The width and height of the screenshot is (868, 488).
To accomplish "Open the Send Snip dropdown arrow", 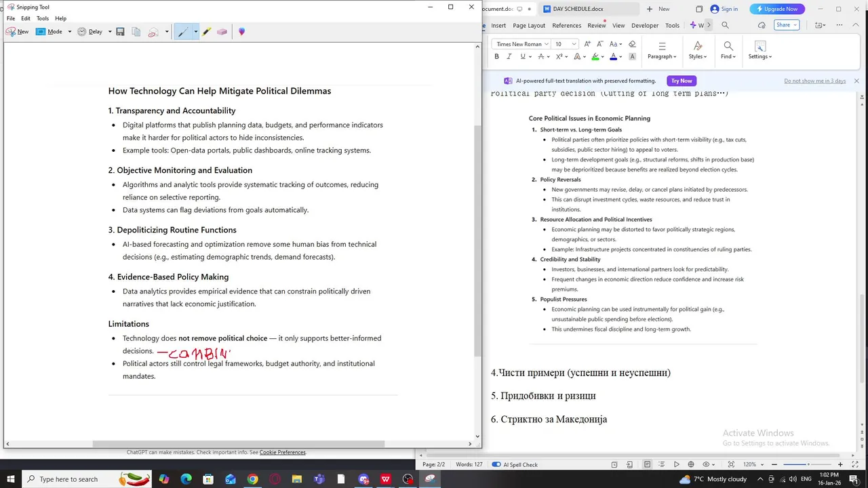I will [167, 31].
